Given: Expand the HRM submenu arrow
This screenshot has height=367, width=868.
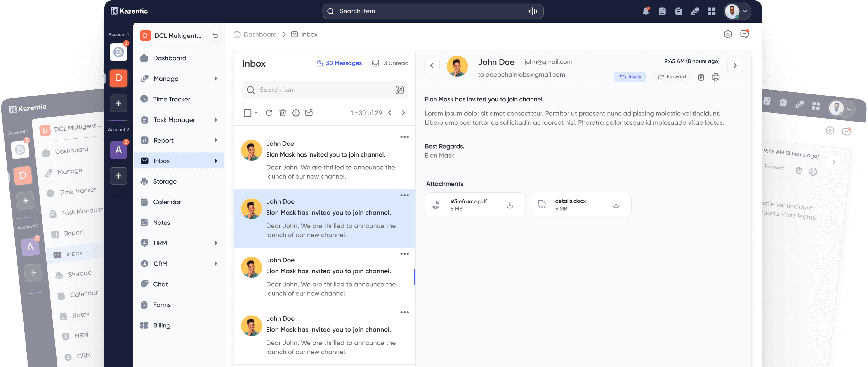Looking at the screenshot, I should coord(216,243).
